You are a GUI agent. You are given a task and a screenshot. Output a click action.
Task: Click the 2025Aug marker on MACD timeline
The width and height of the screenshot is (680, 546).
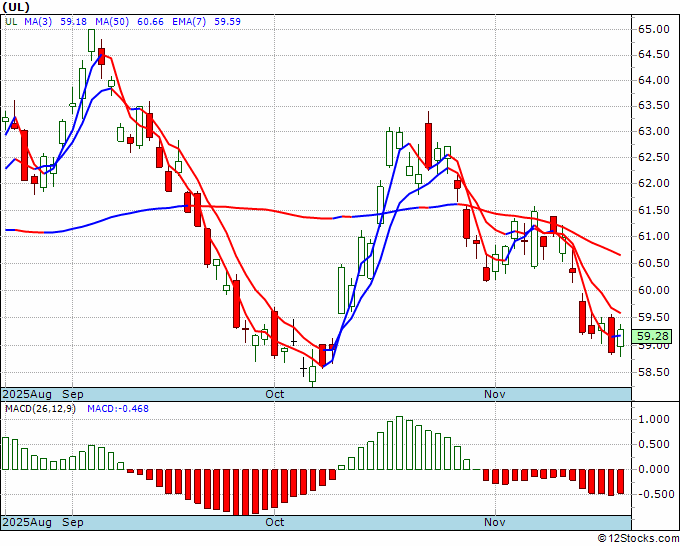[x=27, y=522]
